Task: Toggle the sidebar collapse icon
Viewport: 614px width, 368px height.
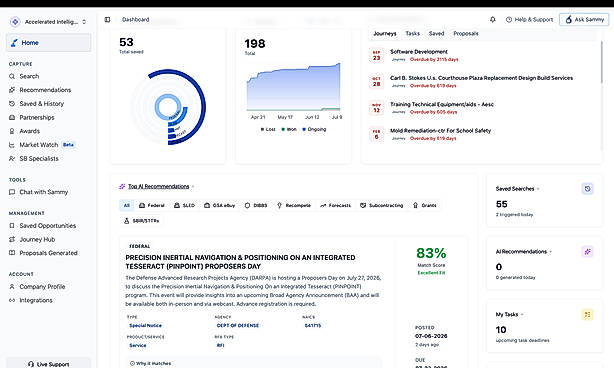Action: tap(107, 20)
